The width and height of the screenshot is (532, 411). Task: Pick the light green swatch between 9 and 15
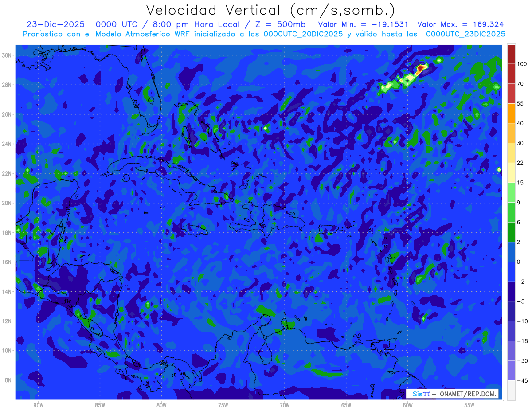point(511,192)
